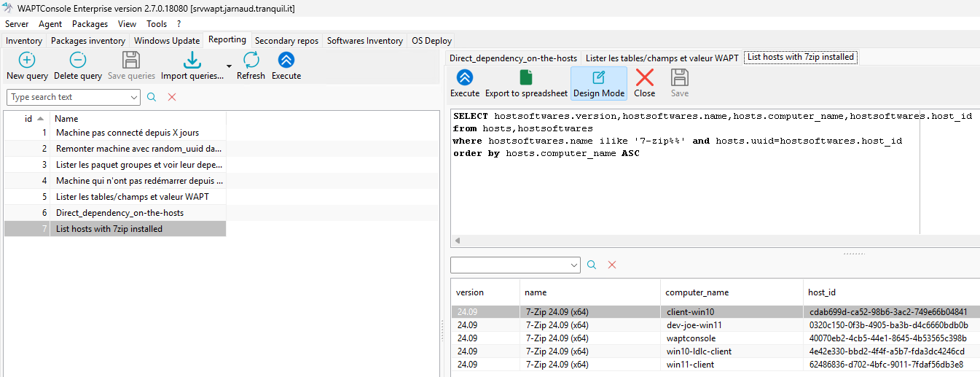The width and height of the screenshot is (980, 377).
Task: Open the Import queries dropdown arrow
Action: click(x=229, y=66)
